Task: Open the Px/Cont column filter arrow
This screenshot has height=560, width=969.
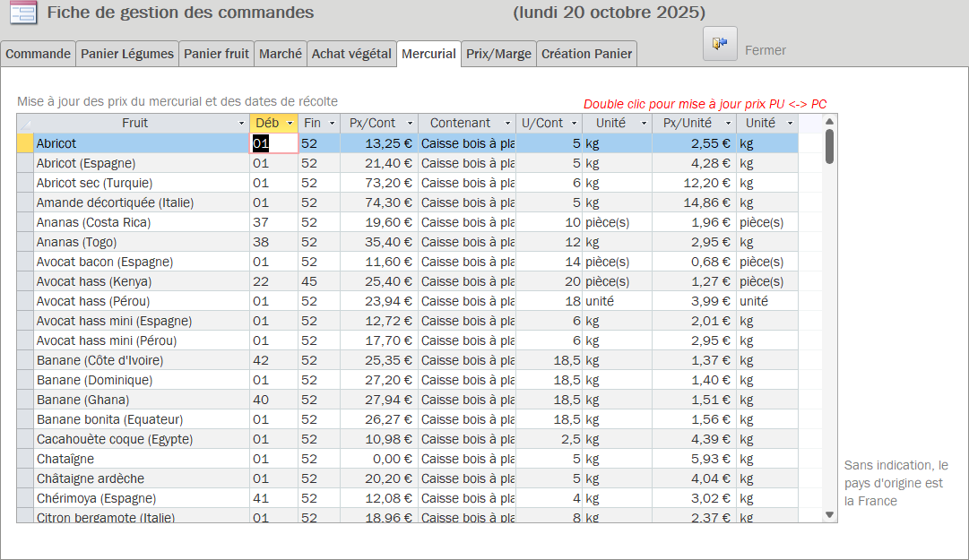Action: 410,124
